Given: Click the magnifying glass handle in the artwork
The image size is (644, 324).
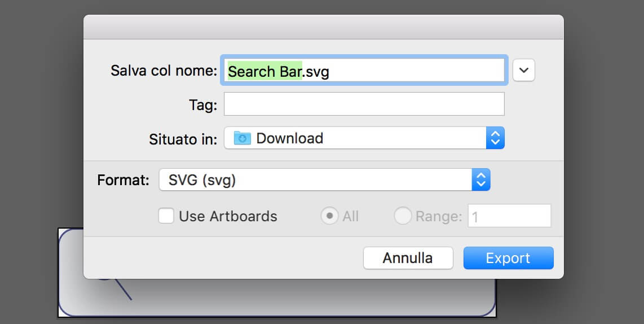Looking at the screenshot, I should pos(123,290).
